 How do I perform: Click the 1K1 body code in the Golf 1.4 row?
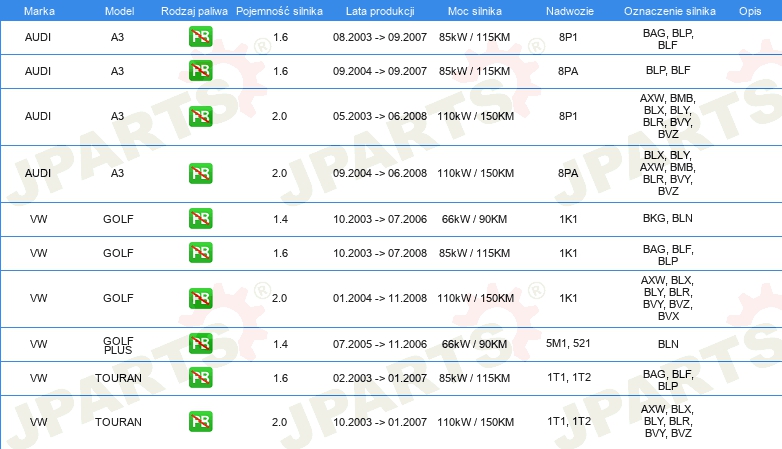[568, 219]
